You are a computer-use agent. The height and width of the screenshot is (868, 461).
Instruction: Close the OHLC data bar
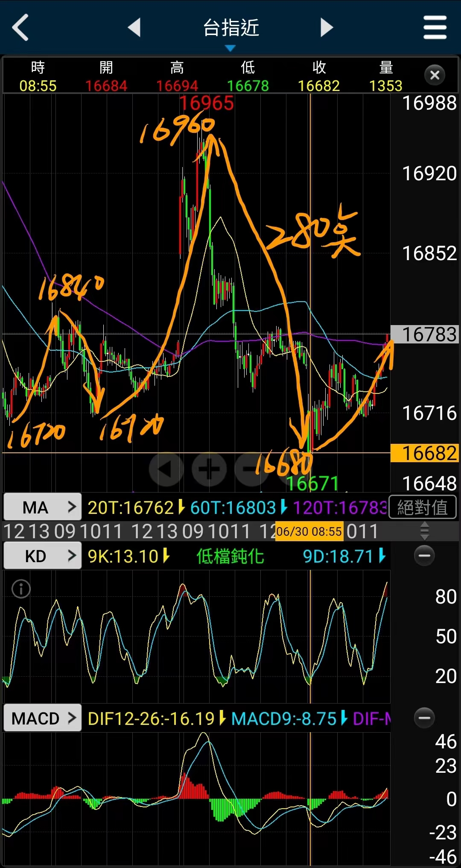point(435,75)
